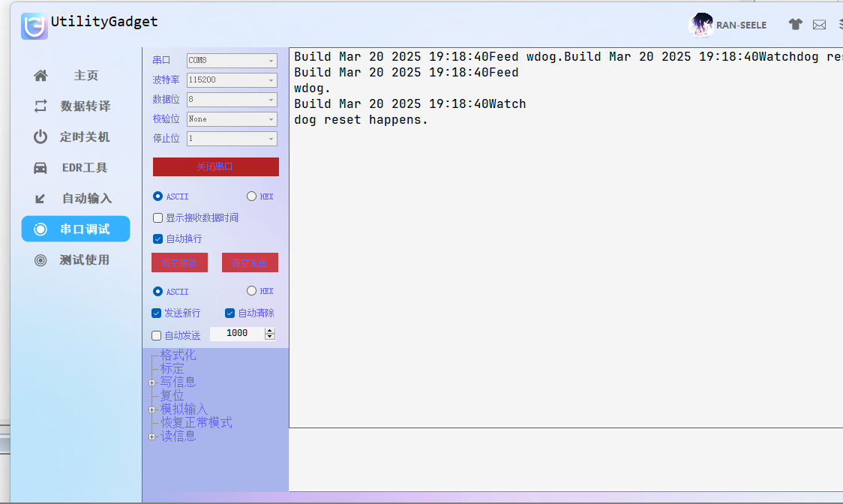
Task: Open the skin theme shirt icon
Action: point(795,24)
